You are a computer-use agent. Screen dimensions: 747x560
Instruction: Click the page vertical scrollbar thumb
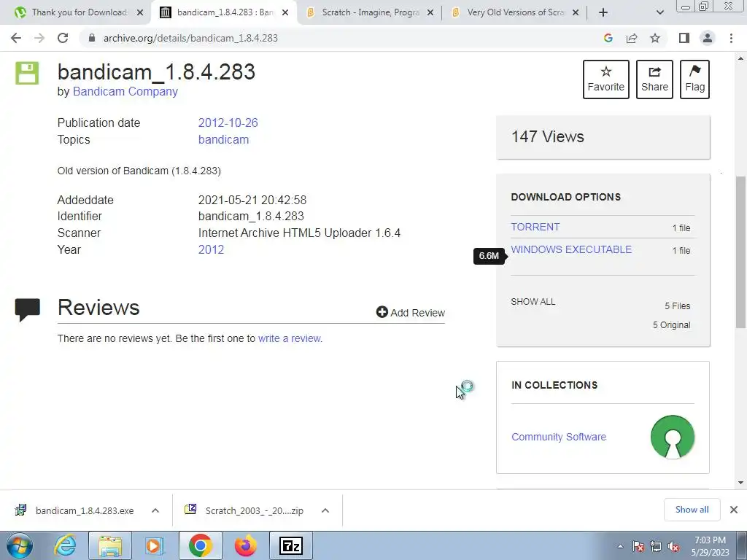point(740,252)
